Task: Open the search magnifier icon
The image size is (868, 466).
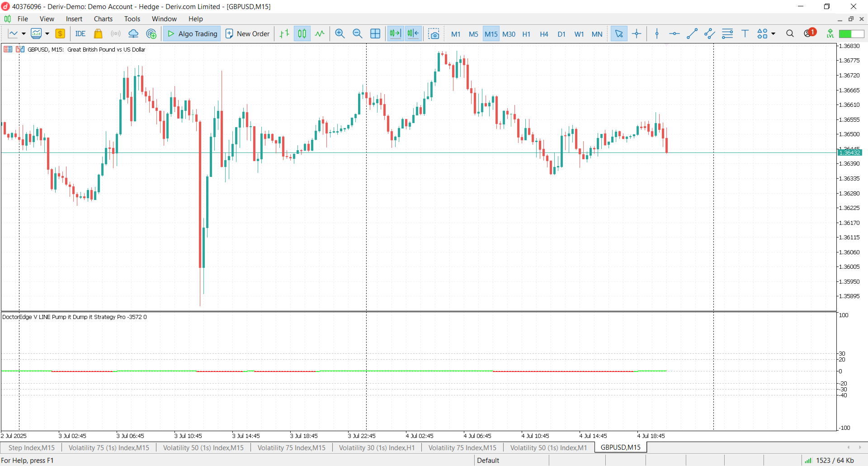Action: pos(790,33)
